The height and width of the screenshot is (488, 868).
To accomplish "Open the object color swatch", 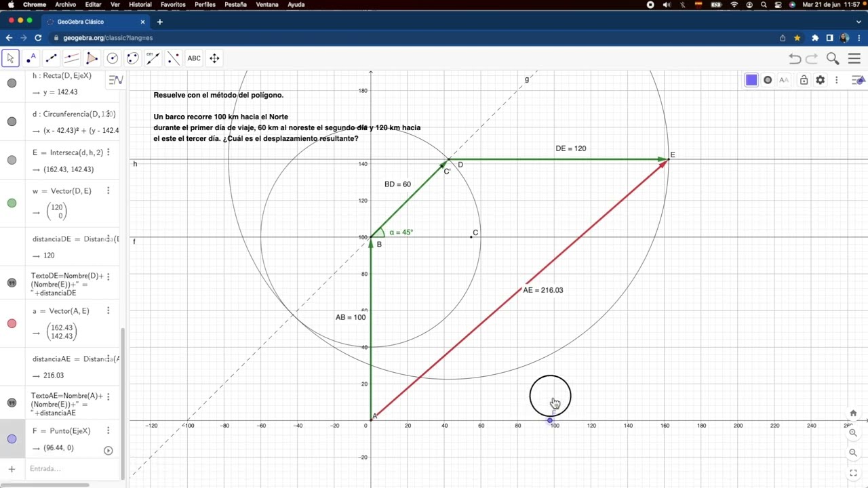I will [751, 80].
